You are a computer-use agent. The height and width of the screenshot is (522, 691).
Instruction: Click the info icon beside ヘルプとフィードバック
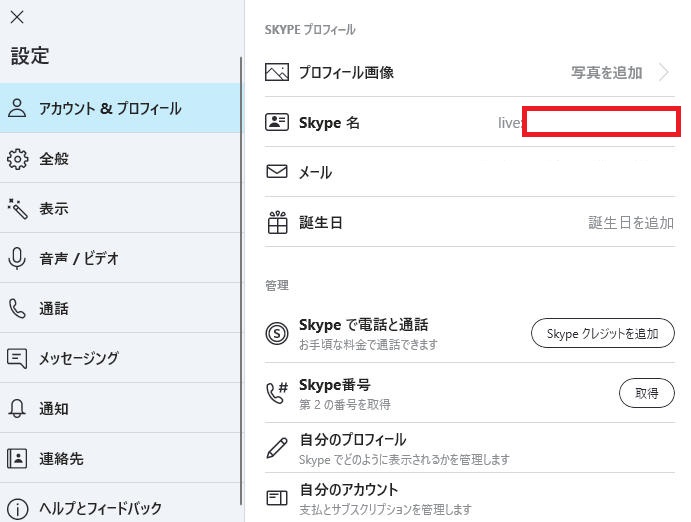(17, 509)
